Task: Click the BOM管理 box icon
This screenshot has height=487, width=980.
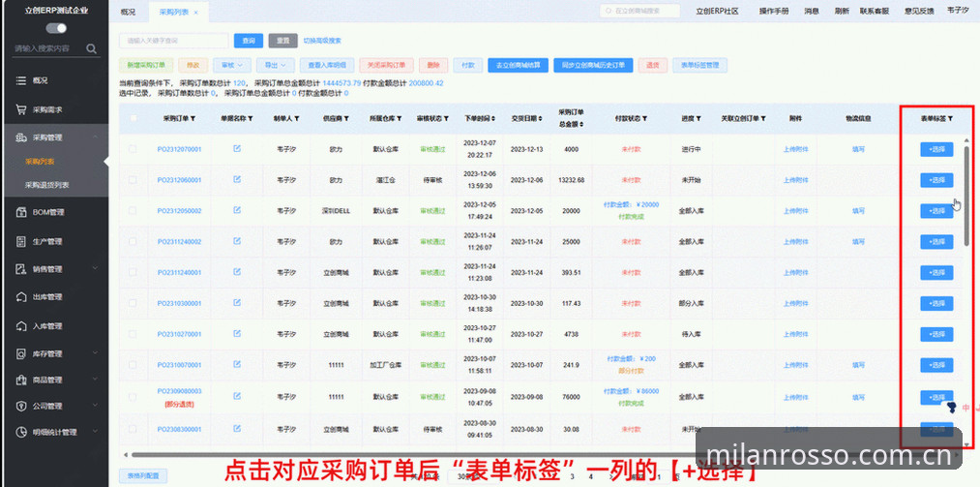Action: (20, 212)
